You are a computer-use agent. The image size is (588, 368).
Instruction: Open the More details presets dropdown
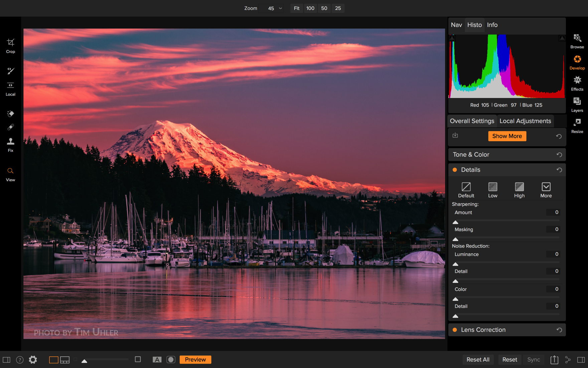[546, 190]
